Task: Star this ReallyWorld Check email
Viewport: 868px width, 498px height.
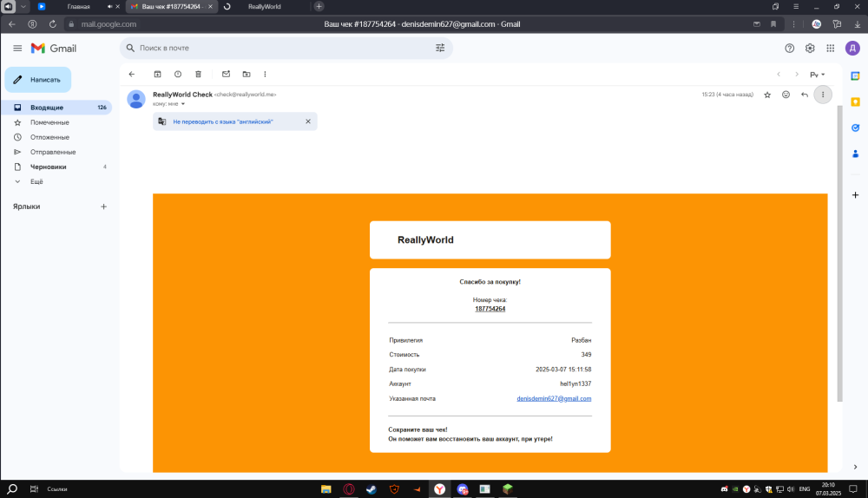Action: coord(767,95)
